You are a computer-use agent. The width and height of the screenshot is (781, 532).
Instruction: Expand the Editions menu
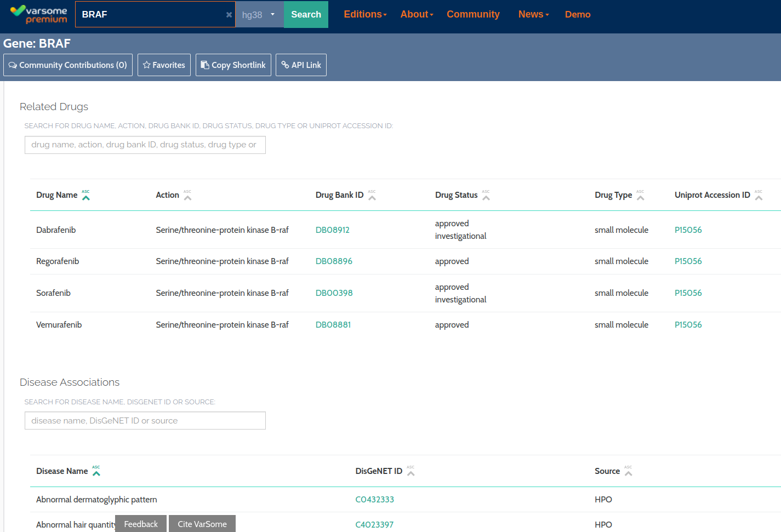point(365,15)
